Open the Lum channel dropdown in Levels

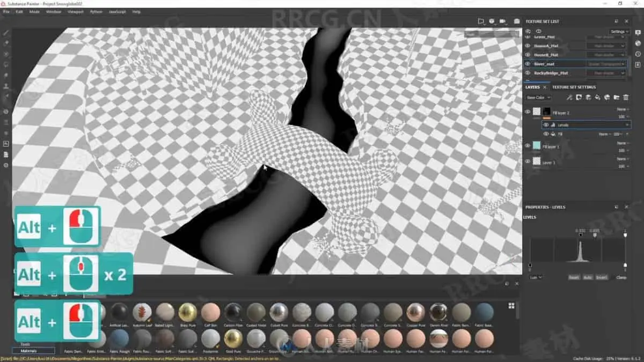536,277
